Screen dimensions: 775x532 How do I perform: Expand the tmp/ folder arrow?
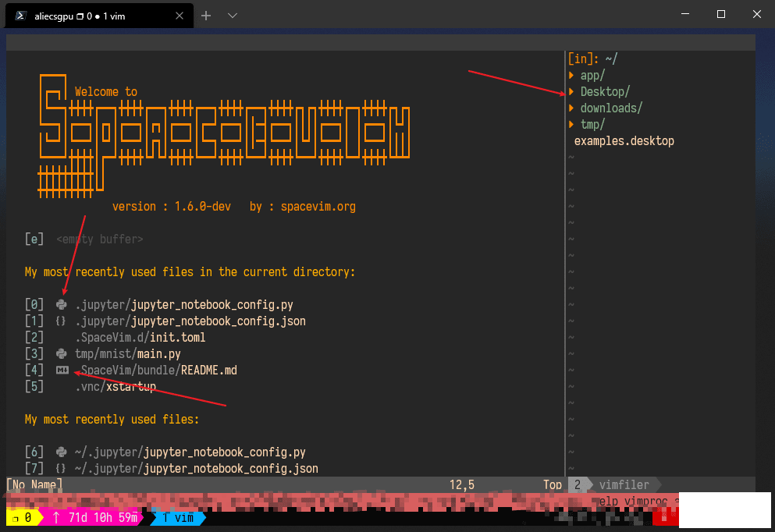(x=572, y=124)
